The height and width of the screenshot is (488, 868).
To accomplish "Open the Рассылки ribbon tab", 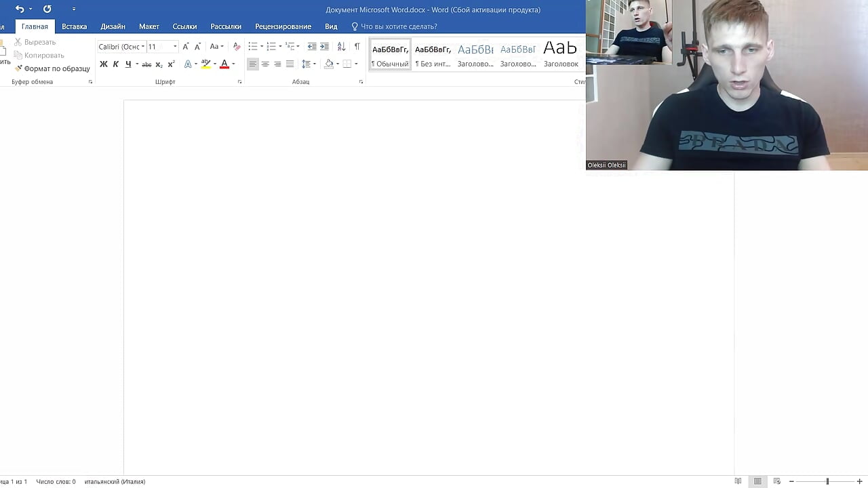I will pos(226,26).
